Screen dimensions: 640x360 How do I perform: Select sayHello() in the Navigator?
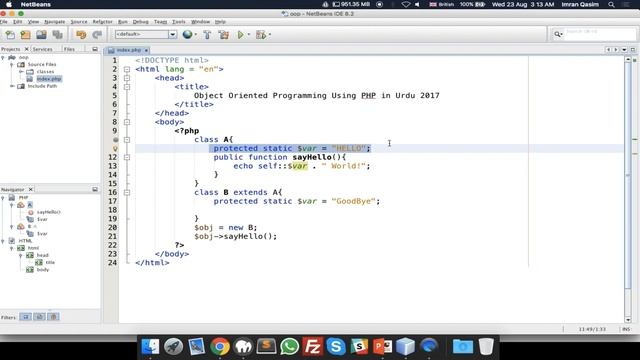coord(49,212)
